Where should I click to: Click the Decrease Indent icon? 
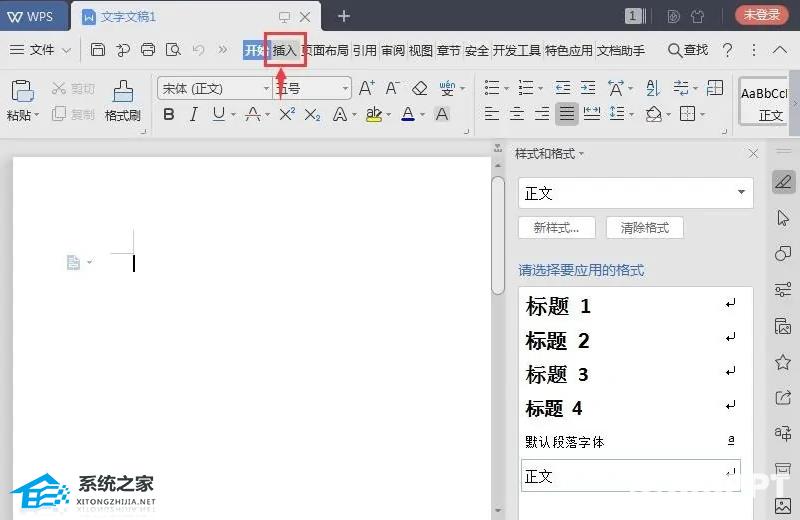(x=563, y=88)
